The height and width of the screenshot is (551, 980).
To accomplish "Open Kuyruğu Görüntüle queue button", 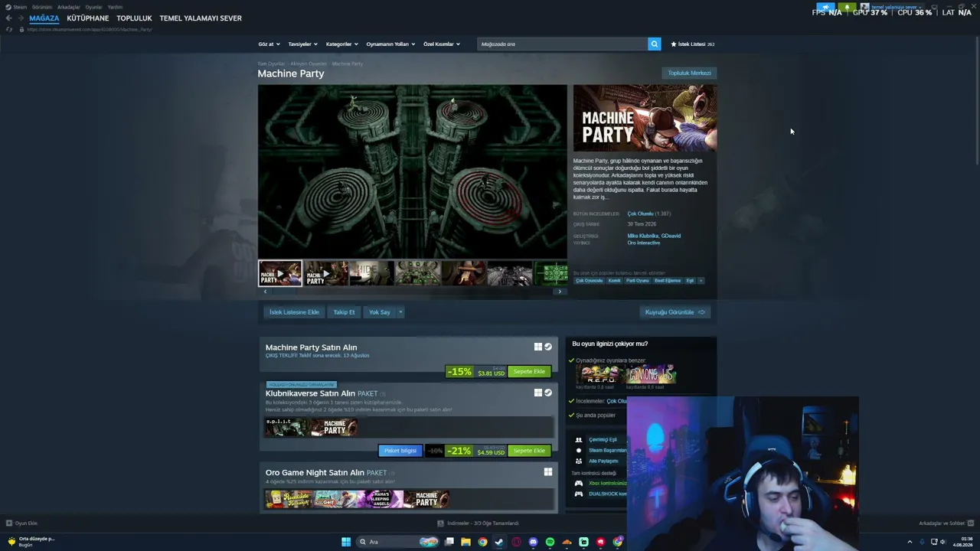I will click(x=675, y=312).
